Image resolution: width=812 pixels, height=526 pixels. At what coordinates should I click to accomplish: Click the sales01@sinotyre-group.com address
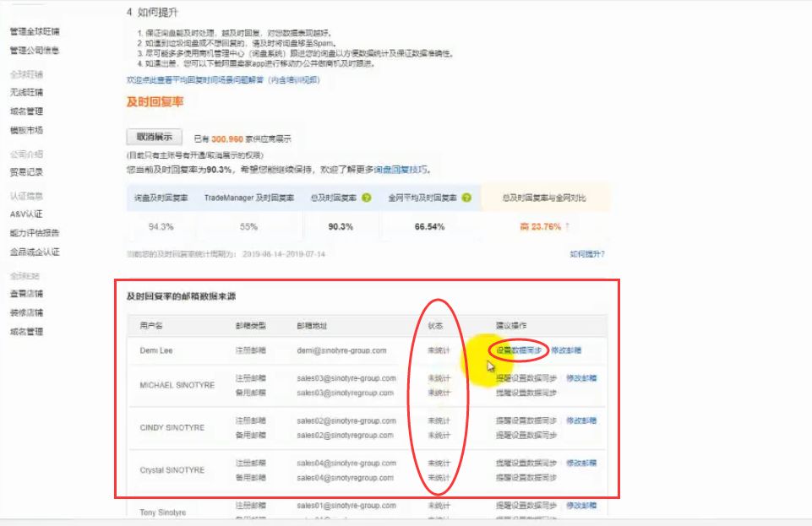[x=346, y=505]
